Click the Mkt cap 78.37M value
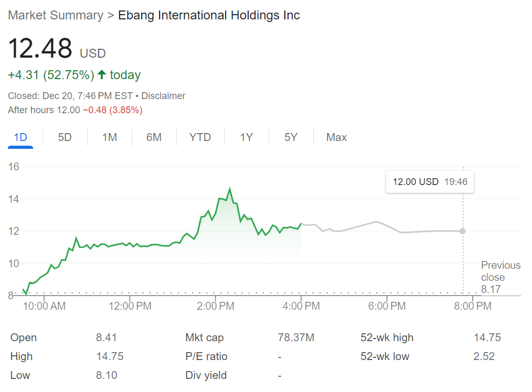Viewport: 532px width, 392px height. (296, 337)
